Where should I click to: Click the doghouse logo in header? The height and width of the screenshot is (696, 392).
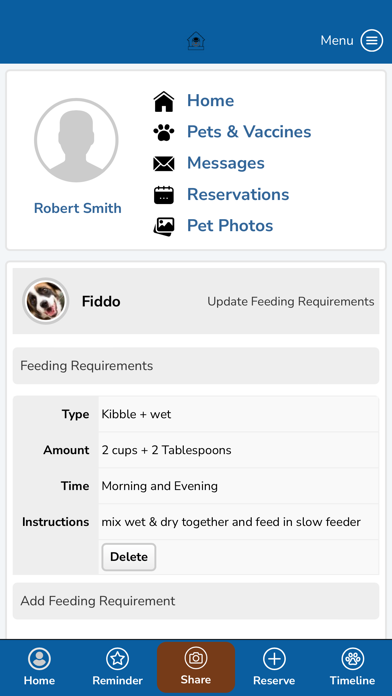tap(196, 41)
